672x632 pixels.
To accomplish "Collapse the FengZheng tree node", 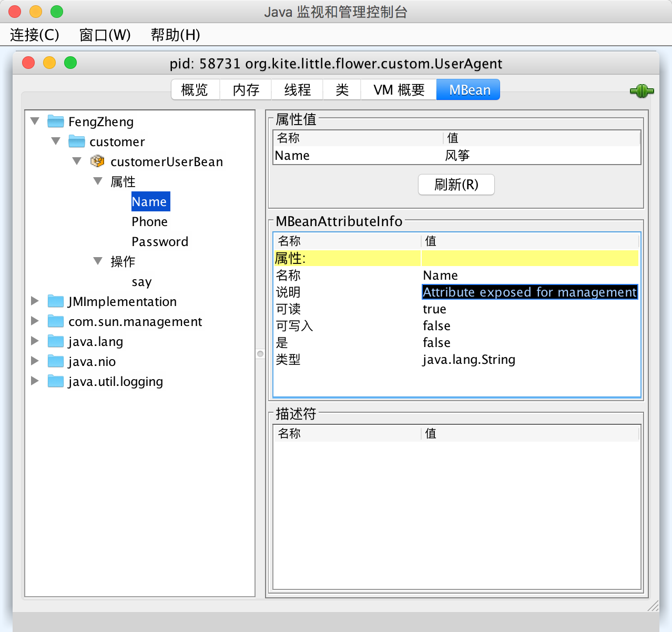I will pos(34,121).
